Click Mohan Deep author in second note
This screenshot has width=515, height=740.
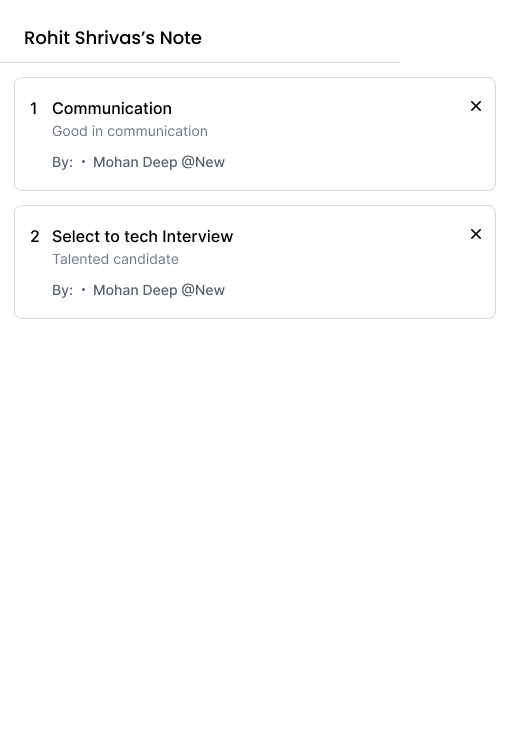coord(135,290)
